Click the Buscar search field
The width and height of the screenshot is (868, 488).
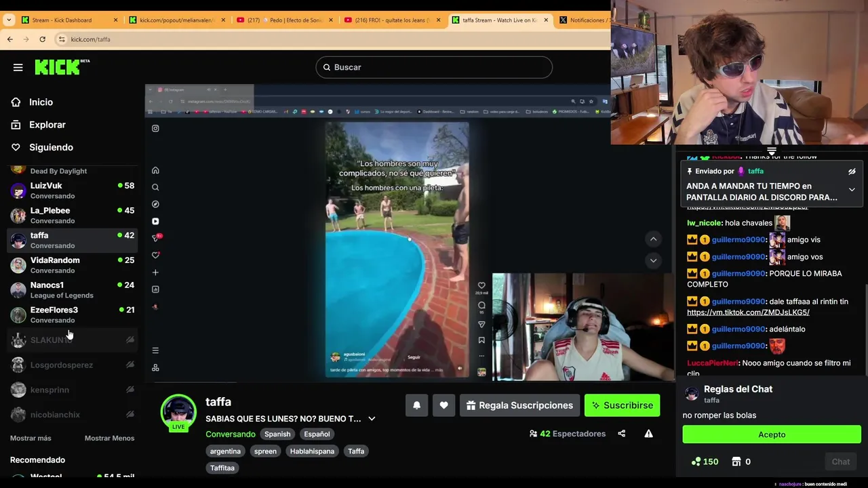pos(434,67)
